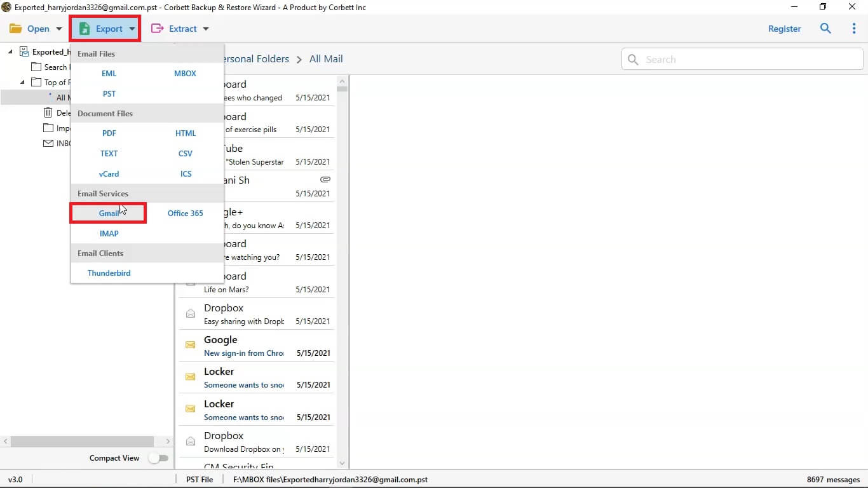This screenshot has width=868, height=488.
Task: Click folder tree scroll left arrow
Action: [5, 441]
